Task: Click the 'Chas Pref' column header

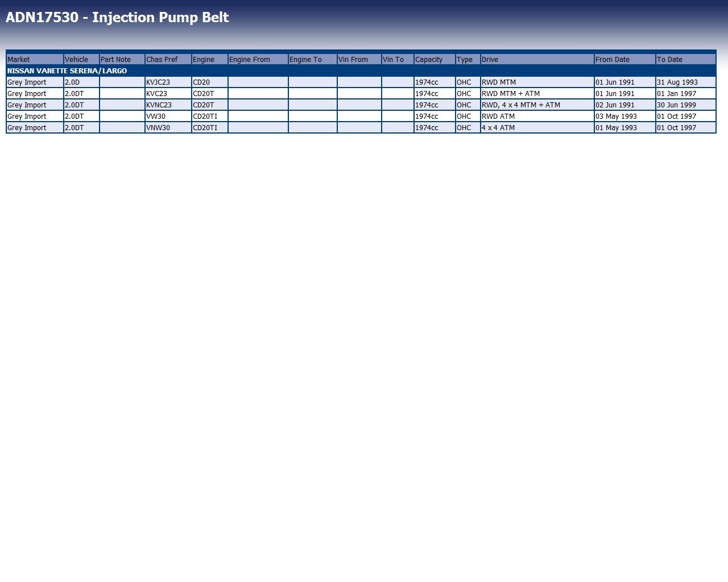Action: (x=168, y=59)
